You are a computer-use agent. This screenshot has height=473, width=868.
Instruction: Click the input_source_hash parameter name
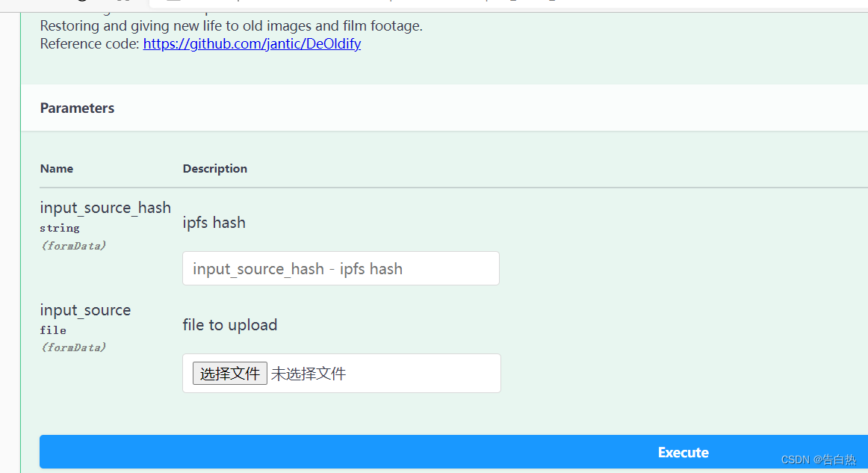105,208
